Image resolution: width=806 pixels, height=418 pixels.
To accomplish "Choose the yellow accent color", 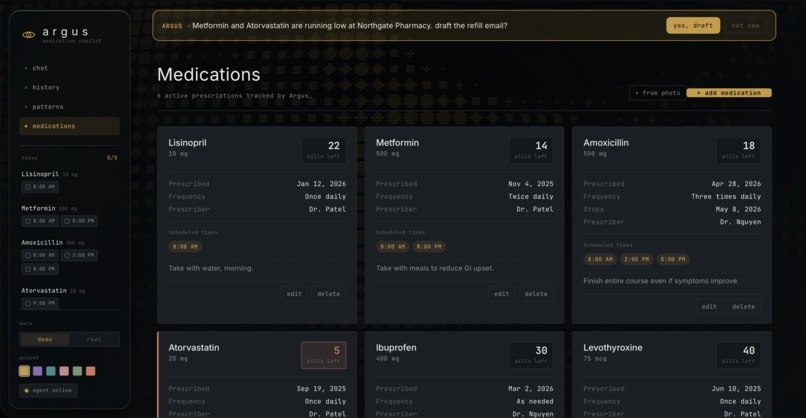I will coord(24,371).
